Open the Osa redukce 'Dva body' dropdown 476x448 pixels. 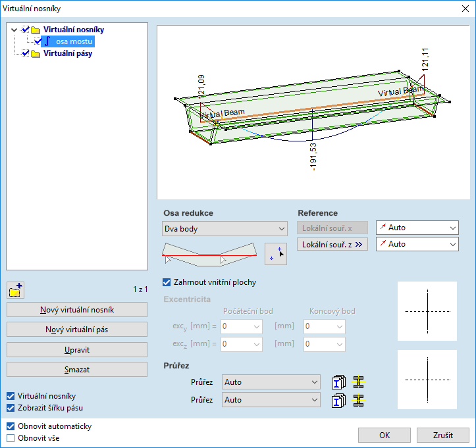tap(225, 229)
